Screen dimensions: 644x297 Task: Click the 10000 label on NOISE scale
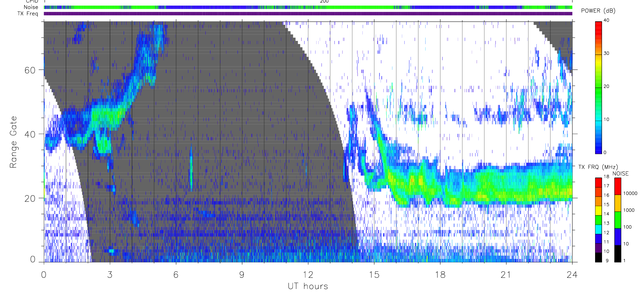click(630, 193)
